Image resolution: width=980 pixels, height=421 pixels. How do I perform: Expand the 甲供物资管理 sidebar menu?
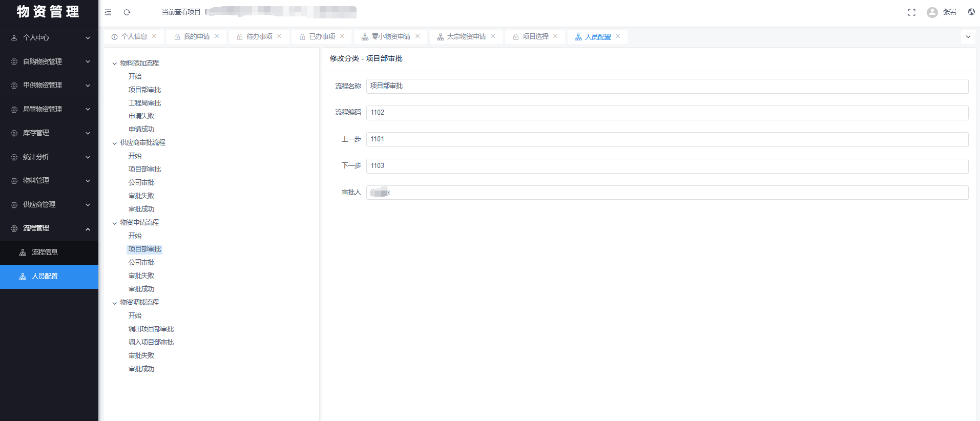tap(49, 86)
